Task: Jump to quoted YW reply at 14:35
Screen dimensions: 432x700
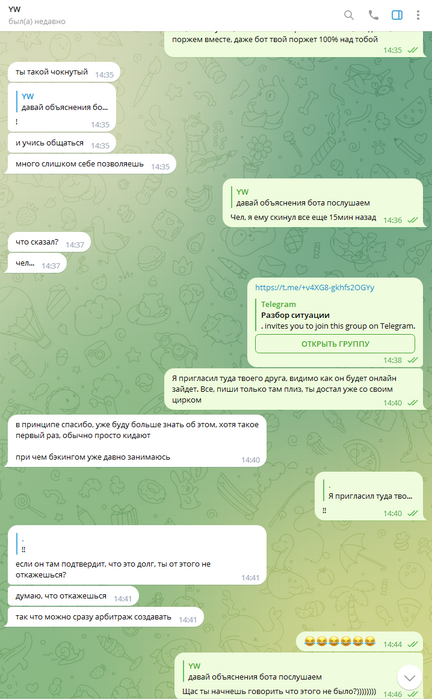Action: pyautogui.click(x=62, y=102)
